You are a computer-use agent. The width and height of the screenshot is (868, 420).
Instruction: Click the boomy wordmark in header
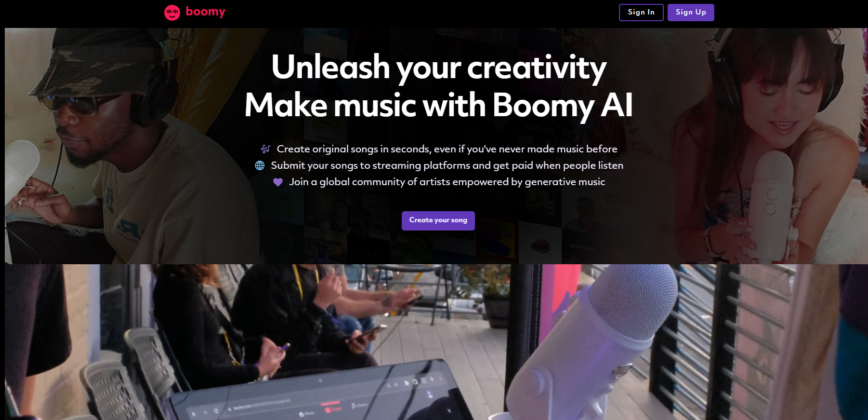tap(206, 12)
